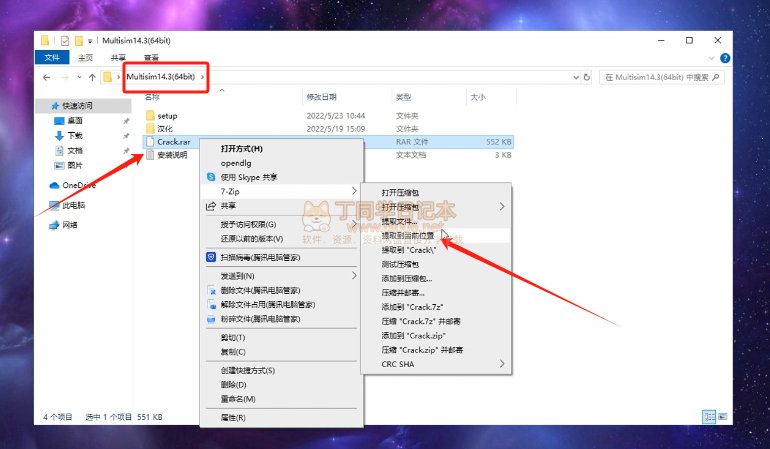This screenshot has width=770, height=449.
Task: Choose 属性(R) in context menu
Action: point(233,418)
